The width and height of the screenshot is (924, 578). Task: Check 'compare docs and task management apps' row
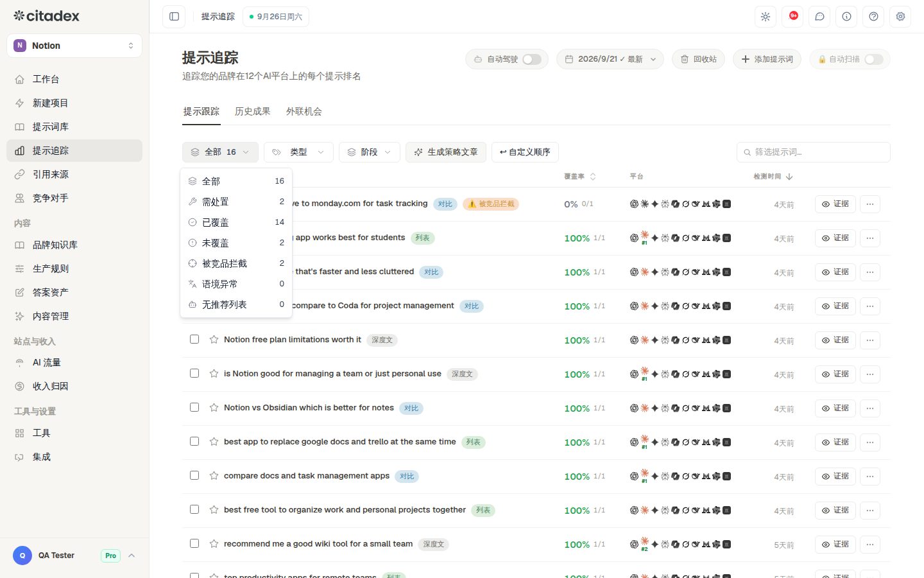click(x=194, y=475)
